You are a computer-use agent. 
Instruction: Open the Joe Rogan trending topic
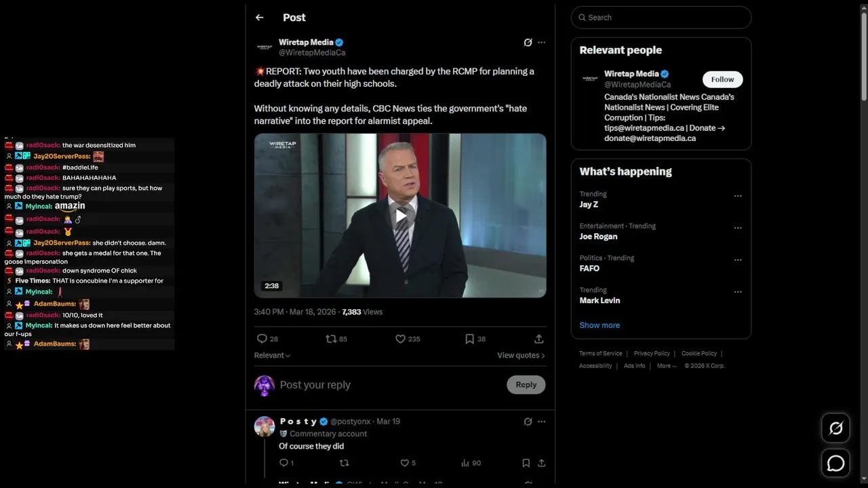pos(598,237)
